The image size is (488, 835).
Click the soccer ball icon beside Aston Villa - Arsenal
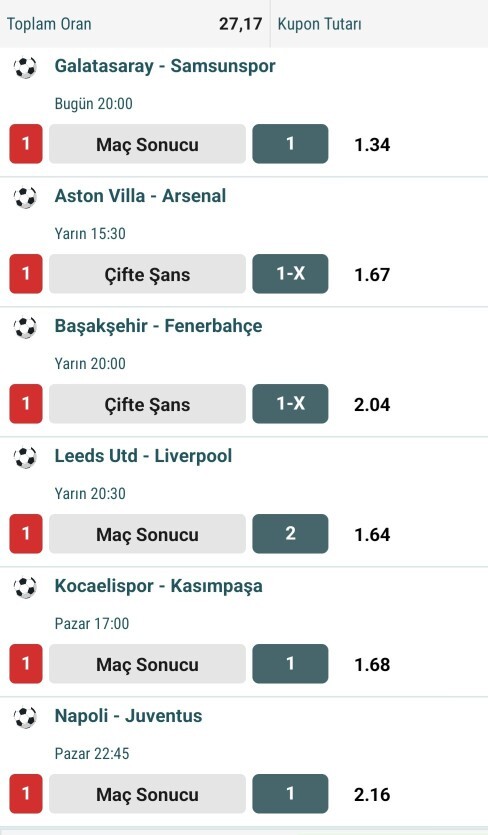pos(25,198)
